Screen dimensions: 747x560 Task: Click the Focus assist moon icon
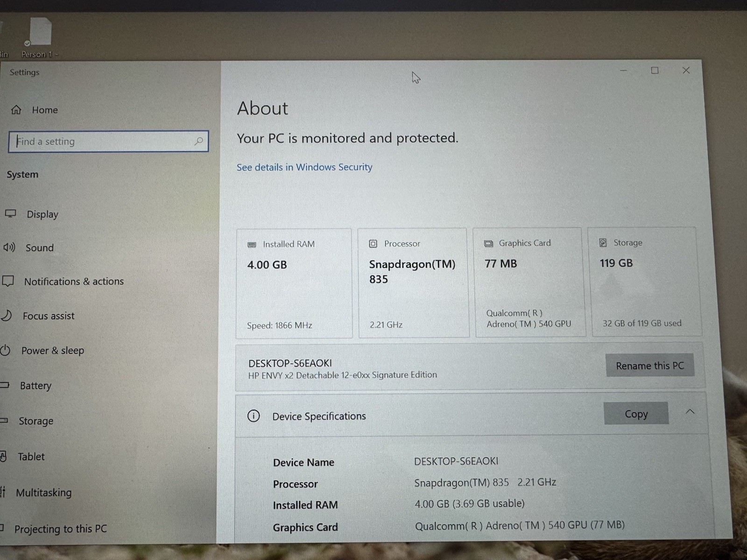[x=6, y=315]
